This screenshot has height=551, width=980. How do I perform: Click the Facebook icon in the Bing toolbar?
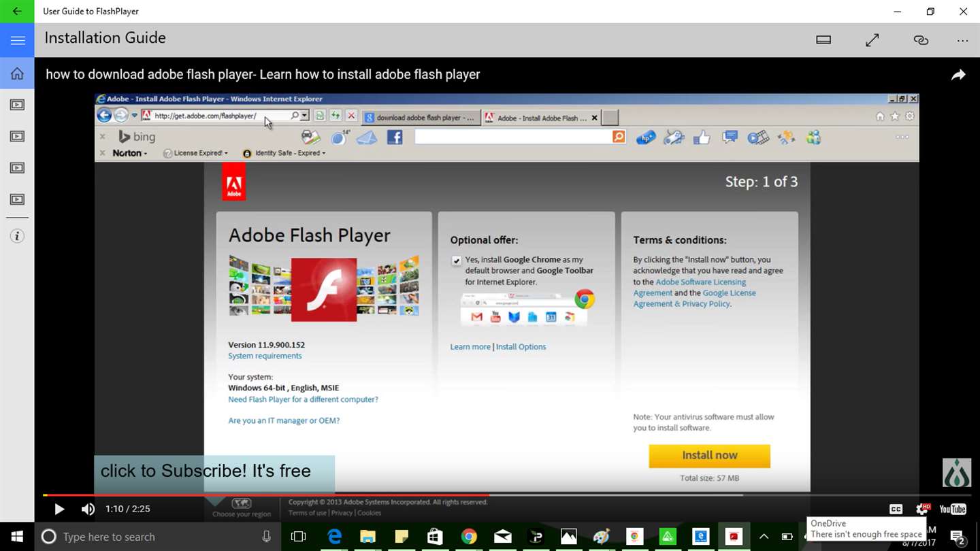(x=395, y=137)
